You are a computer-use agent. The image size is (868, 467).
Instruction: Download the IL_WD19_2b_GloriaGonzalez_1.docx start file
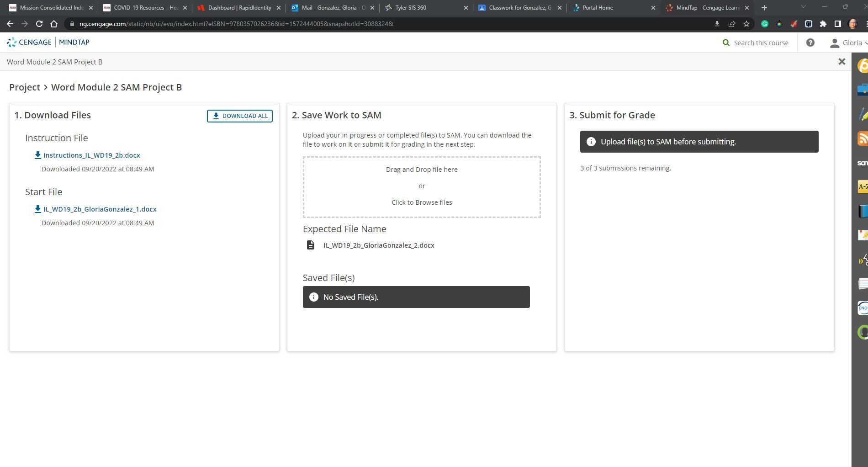coord(99,209)
